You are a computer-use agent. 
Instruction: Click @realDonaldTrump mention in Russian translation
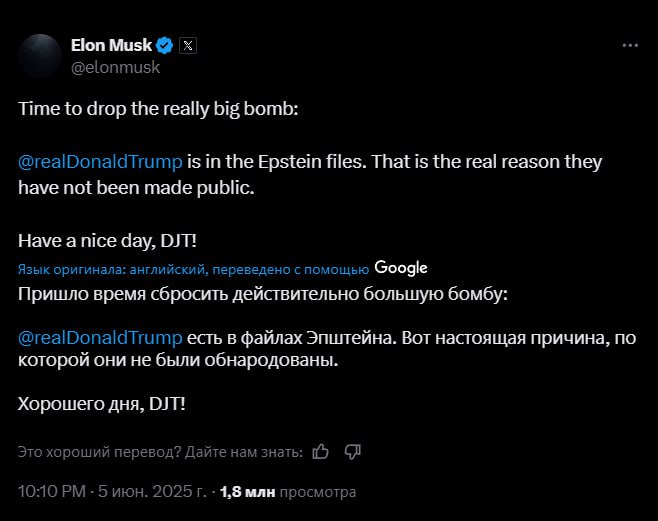(100, 337)
